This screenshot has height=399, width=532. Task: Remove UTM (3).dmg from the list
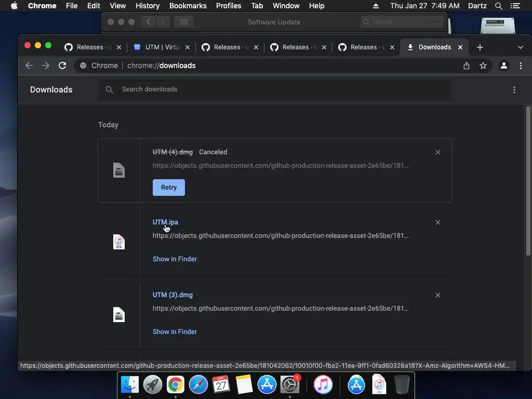click(x=438, y=295)
